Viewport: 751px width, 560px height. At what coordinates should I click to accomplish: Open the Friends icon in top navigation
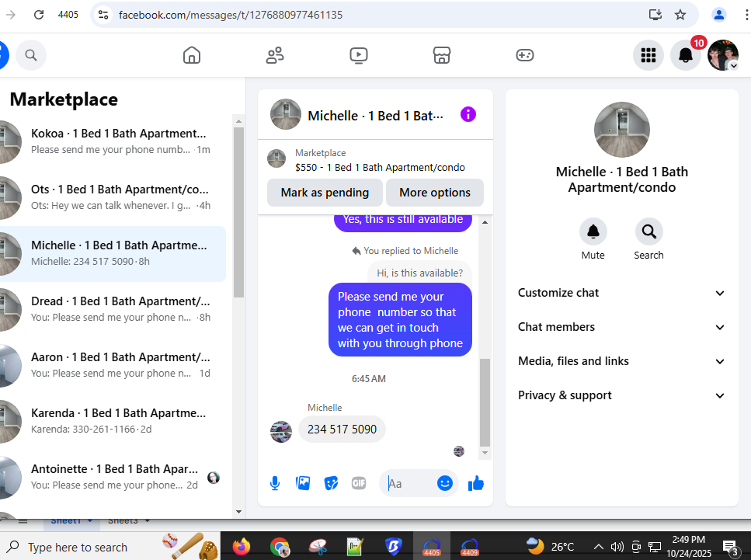tap(275, 55)
